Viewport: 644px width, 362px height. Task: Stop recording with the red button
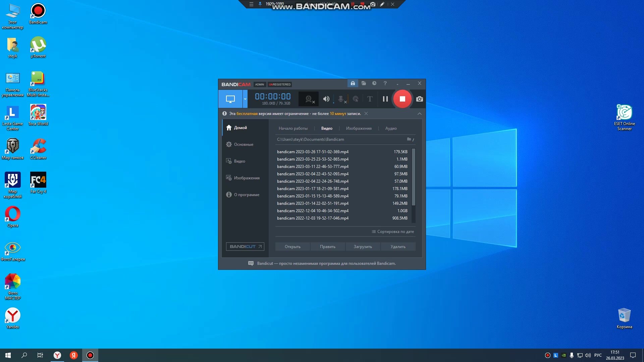pyautogui.click(x=402, y=99)
